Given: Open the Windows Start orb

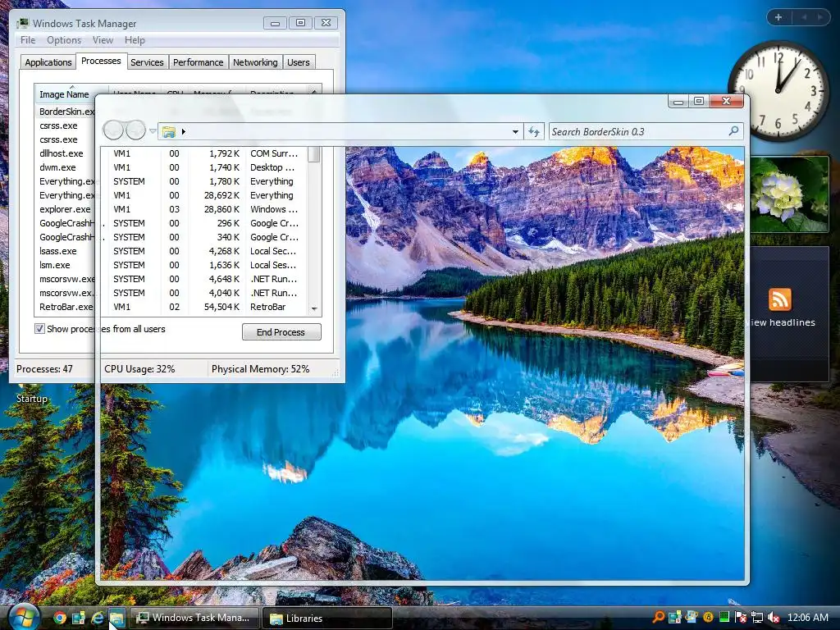Looking at the screenshot, I should [x=23, y=617].
